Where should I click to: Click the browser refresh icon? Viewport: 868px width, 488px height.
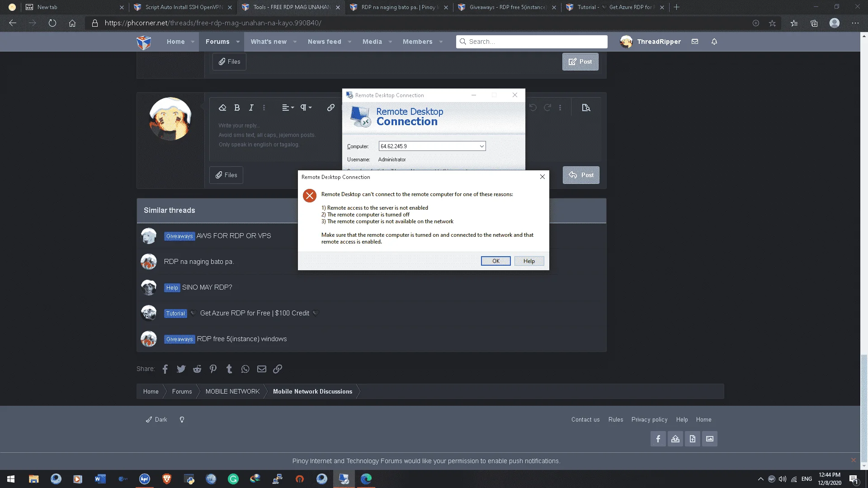(x=52, y=23)
